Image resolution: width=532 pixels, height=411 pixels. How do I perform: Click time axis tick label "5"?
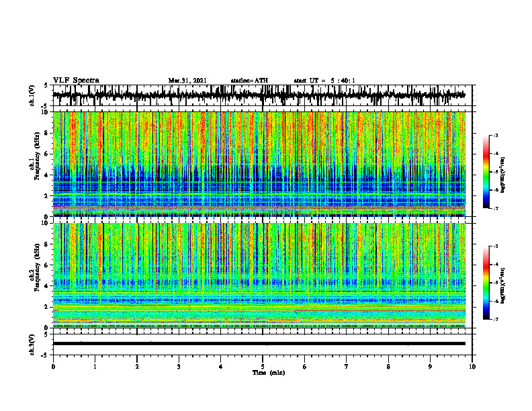pos(263,367)
